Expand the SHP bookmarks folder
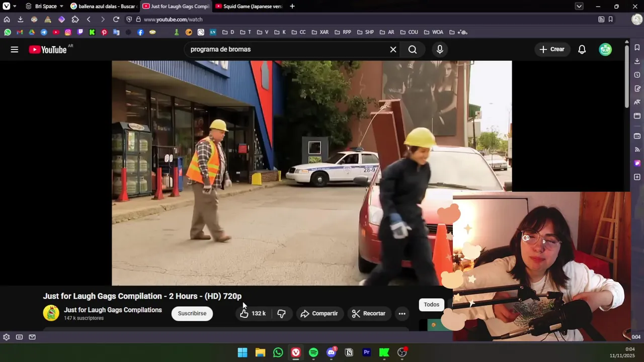Screen dimensions: 644x362 (365, 32)
